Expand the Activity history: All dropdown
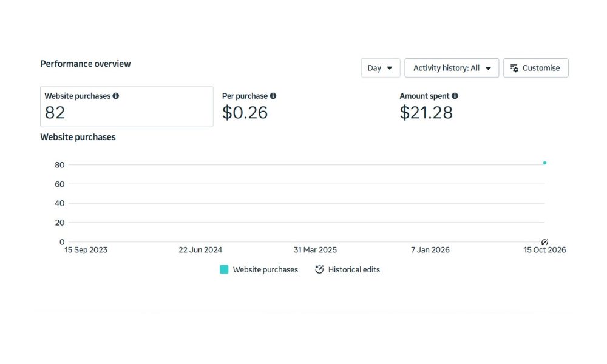607x364 pixels. [x=452, y=68]
